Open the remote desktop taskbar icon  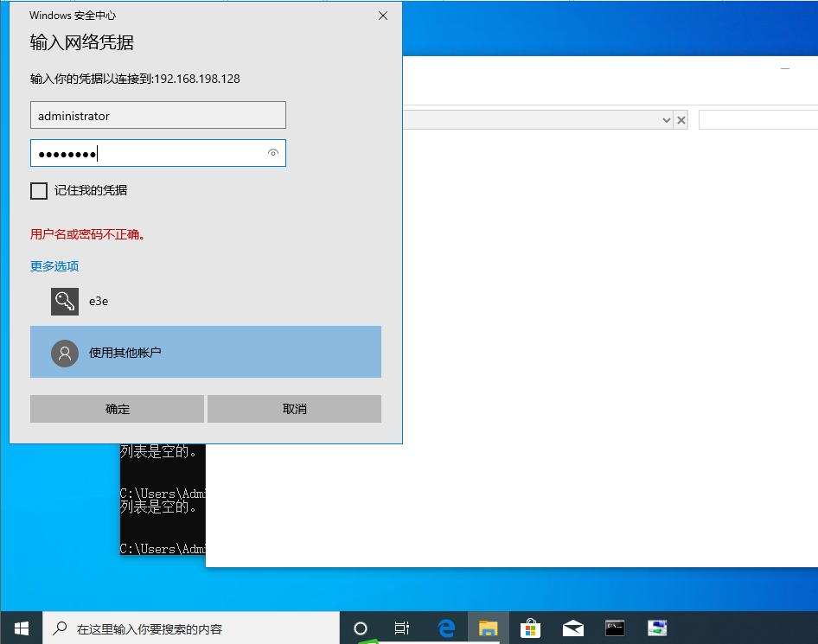657,628
